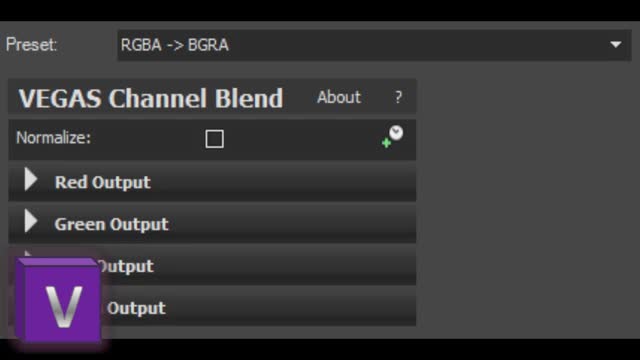The height and width of the screenshot is (360, 640).
Task: Click the Preset label
Action: point(31,44)
